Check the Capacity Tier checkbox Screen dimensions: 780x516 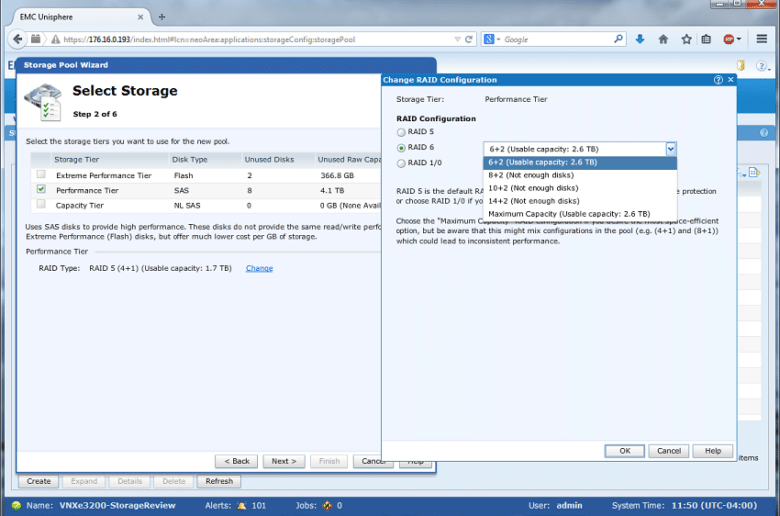(x=41, y=204)
